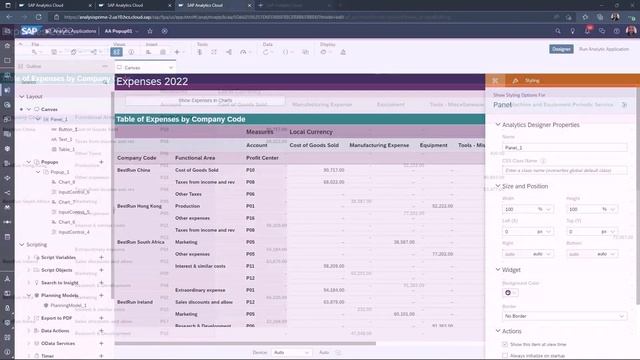Open the lightbulb help icon in header
Screen dimensions: 640x360
573,31
